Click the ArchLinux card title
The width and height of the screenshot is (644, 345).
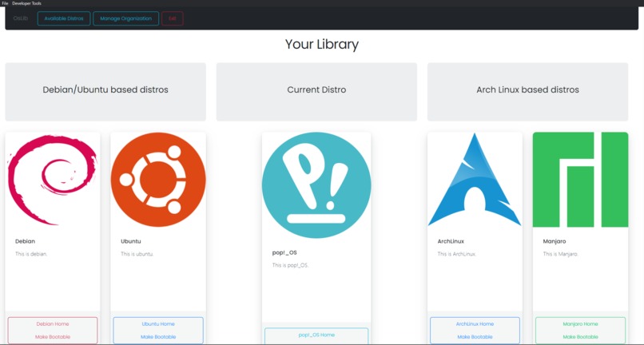tap(451, 241)
